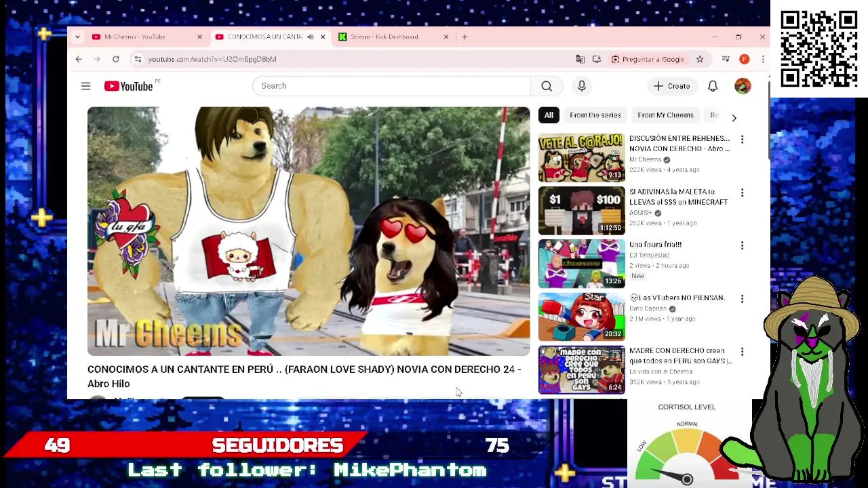Open the Chrome profile avatar
Image resolution: width=868 pixels, height=488 pixels.
tap(744, 59)
